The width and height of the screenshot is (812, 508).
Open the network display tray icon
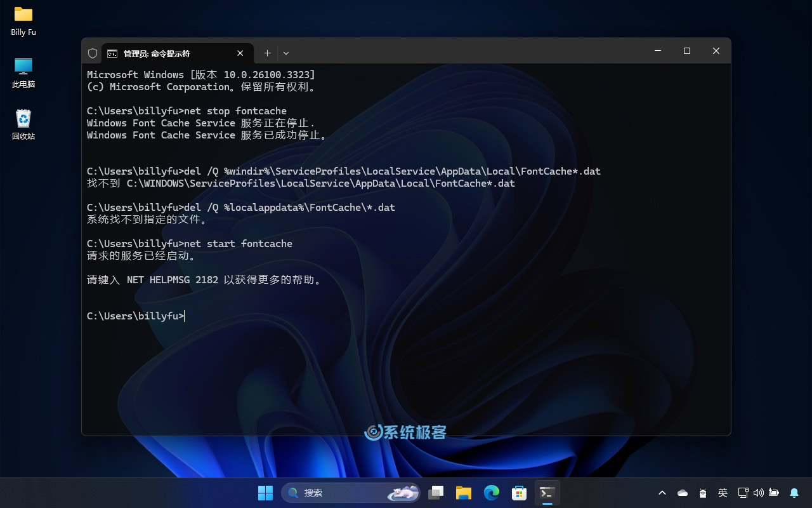(x=743, y=493)
